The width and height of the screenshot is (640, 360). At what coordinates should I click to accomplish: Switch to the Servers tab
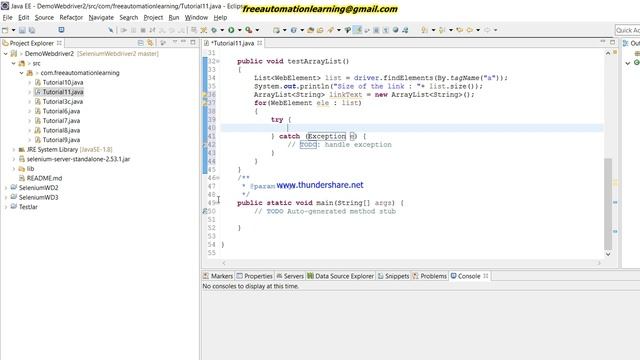tap(290, 276)
